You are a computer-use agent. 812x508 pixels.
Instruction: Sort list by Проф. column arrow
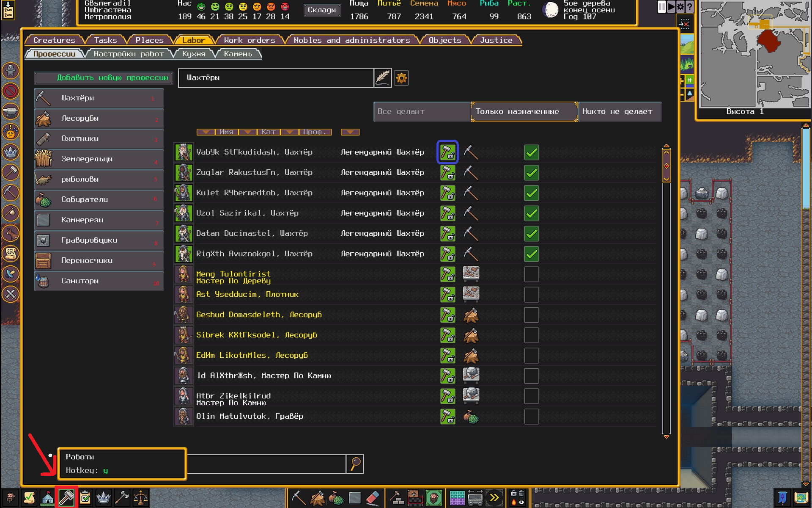coord(290,132)
